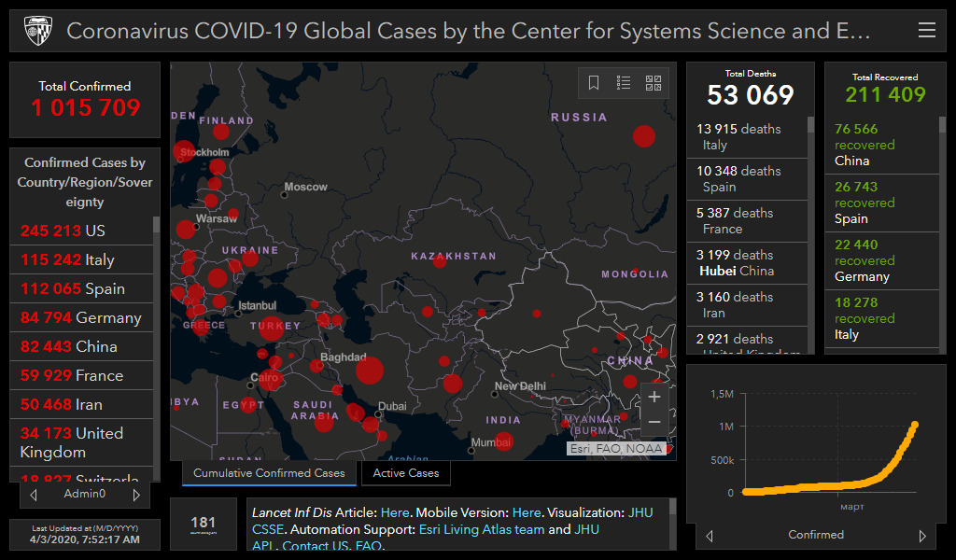Go to previous chart with left arrow
956x560 pixels.
(x=710, y=536)
